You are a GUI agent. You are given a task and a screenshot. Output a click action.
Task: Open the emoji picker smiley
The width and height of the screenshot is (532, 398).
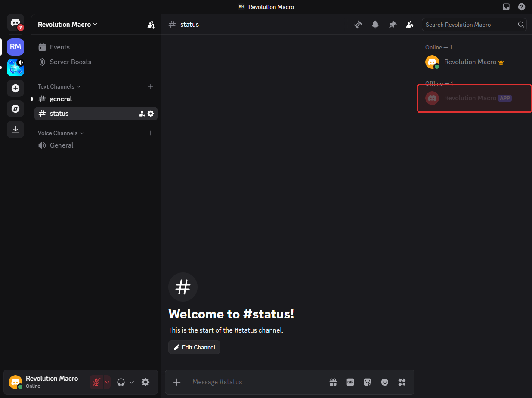click(x=385, y=382)
